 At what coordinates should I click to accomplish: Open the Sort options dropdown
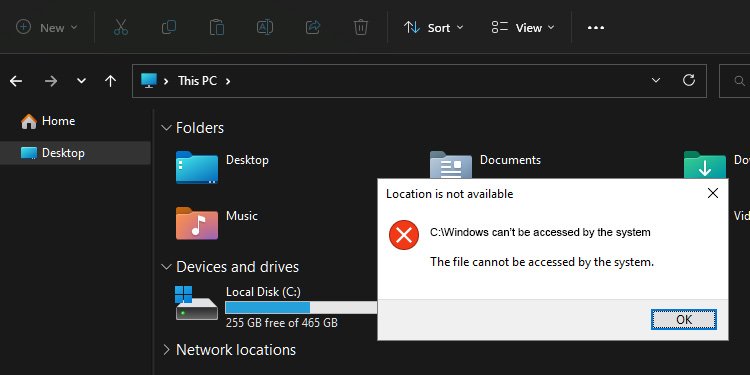pos(433,28)
